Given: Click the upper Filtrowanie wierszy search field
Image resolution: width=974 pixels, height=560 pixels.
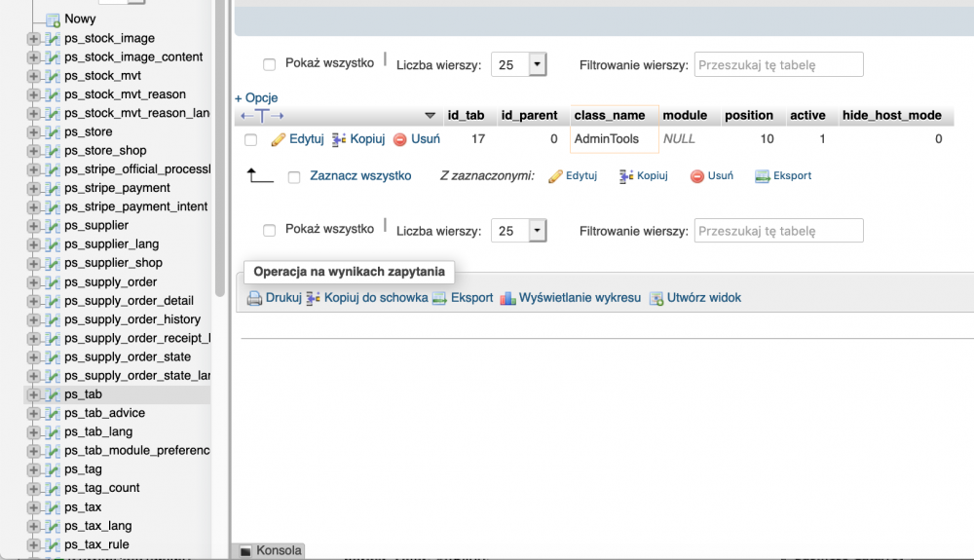Looking at the screenshot, I should (x=778, y=64).
